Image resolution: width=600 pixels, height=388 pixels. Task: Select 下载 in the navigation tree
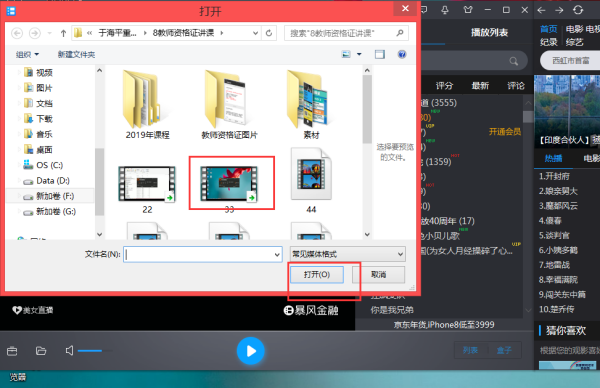44,119
